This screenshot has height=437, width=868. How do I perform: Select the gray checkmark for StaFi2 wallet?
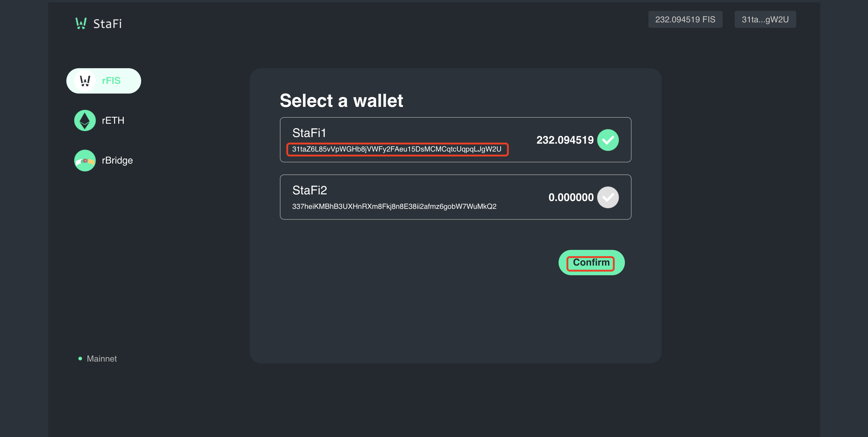[608, 197]
